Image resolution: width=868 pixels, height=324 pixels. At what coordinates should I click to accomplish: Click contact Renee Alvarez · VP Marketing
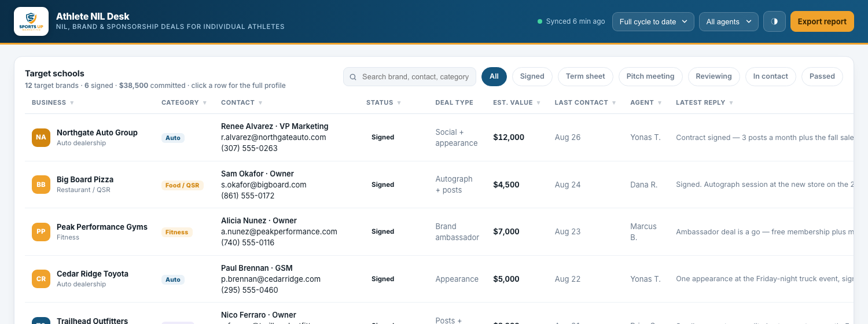(x=275, y=126)
